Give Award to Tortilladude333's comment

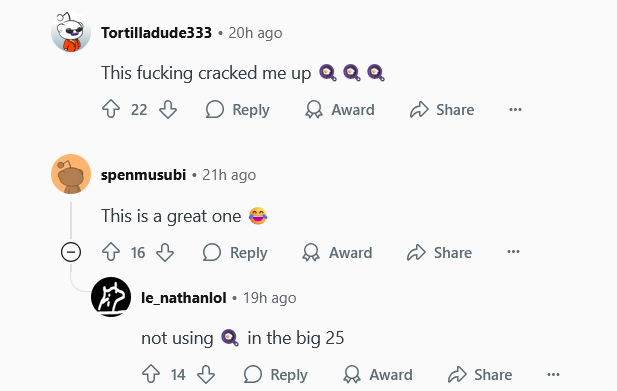tap(340, 109)
